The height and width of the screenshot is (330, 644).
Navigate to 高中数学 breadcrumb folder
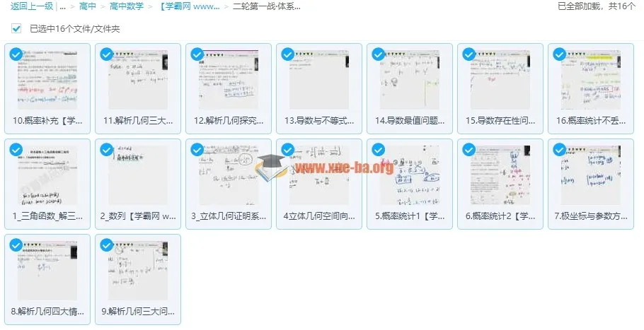[127, 6]
